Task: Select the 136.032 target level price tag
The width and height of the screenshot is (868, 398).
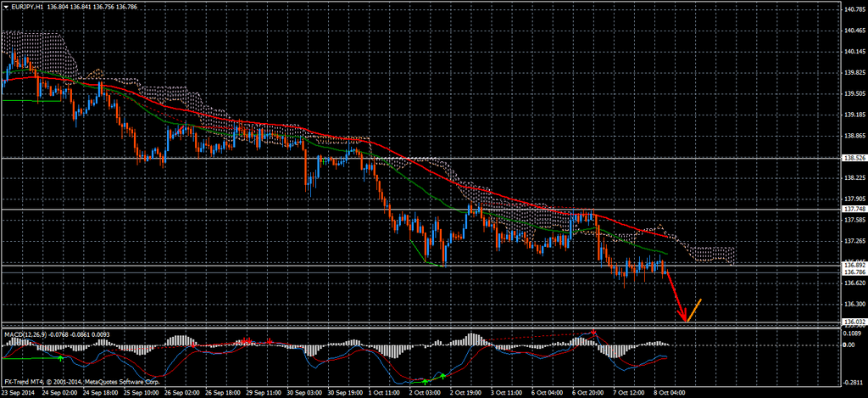Action: (854, 322)
